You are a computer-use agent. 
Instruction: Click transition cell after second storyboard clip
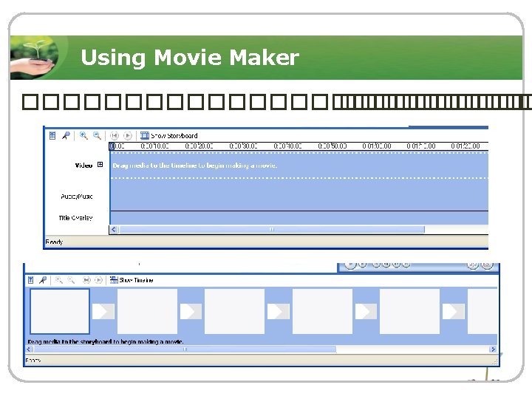191,312
